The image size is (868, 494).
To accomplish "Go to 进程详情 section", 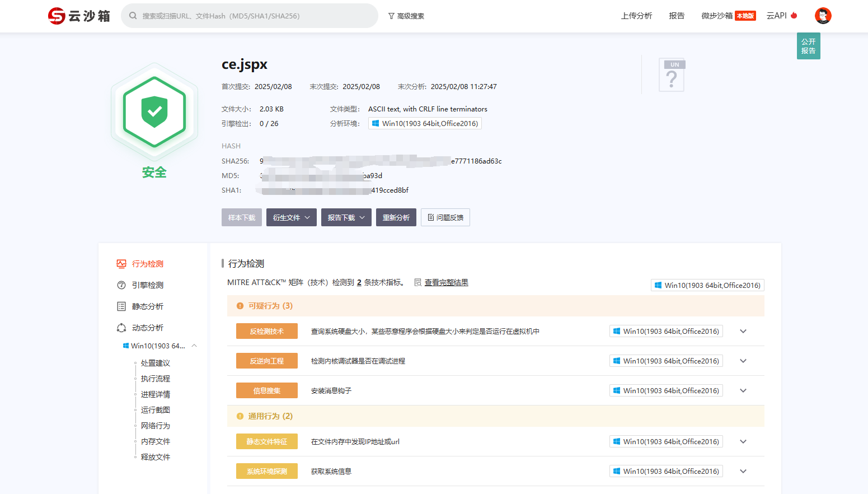I will pyautogui.click(x=156, y=394).
